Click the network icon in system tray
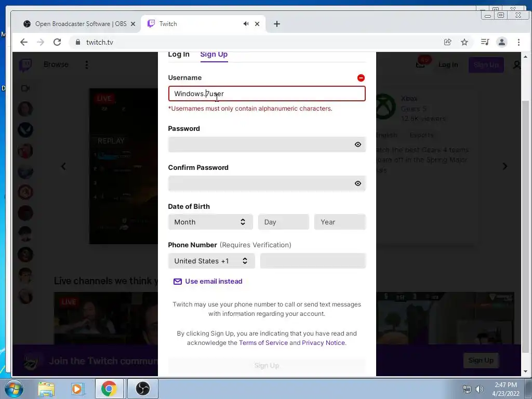Viewport: 532px width, 399px height. pos(467,389)
